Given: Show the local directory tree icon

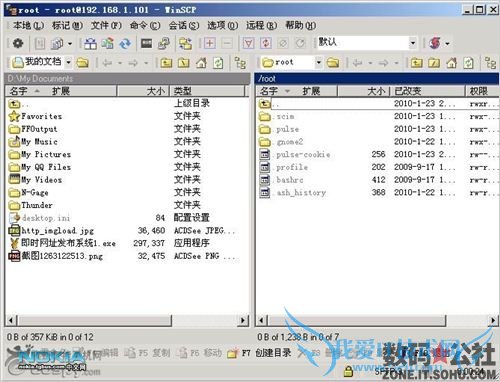Looking at the screenshot, I should [240, 62].
